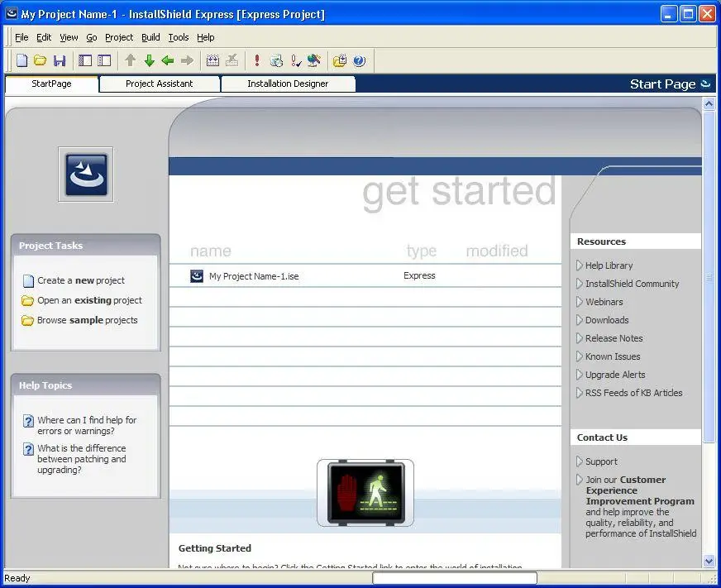
Task: Click Create a new project link
Action: [81, 280]
